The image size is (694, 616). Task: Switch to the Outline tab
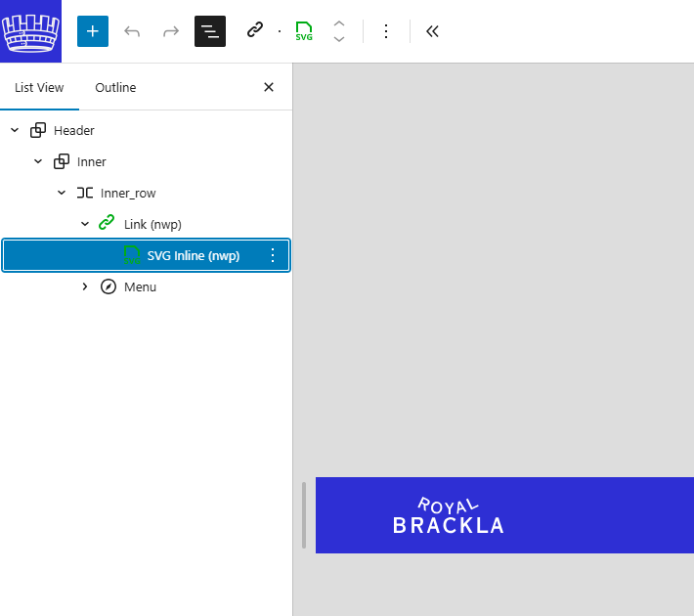(x=115, y=88)
